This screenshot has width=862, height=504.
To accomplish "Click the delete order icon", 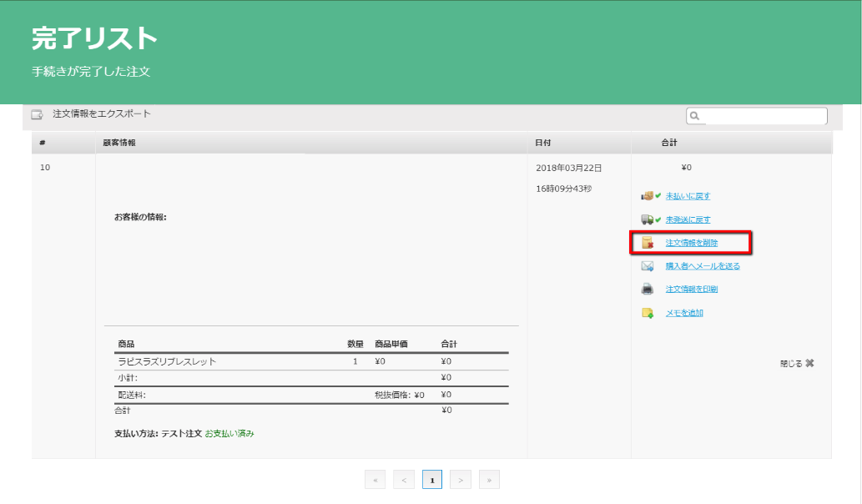I will click(x=648, y=242).
